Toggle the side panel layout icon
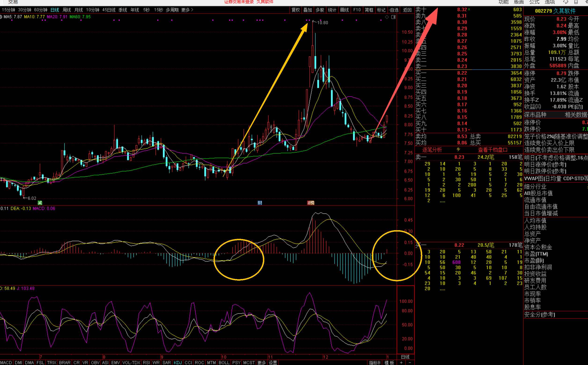588x365 pixels. 393,17
